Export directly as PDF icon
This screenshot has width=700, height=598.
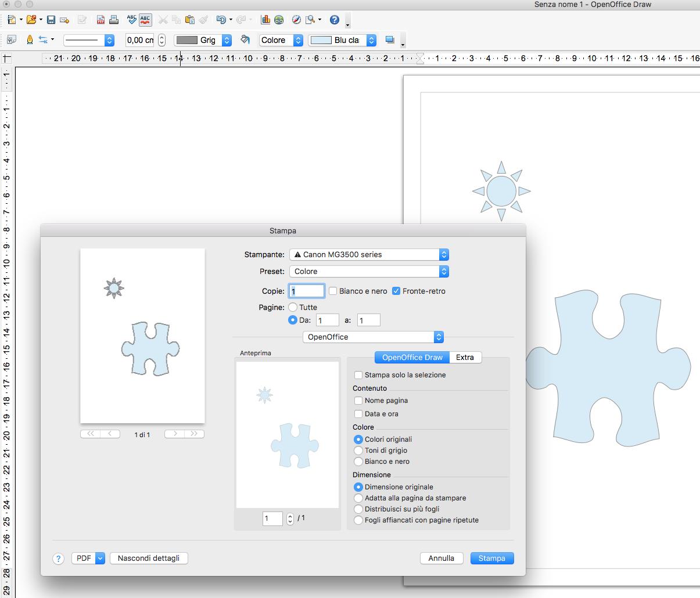100,20
